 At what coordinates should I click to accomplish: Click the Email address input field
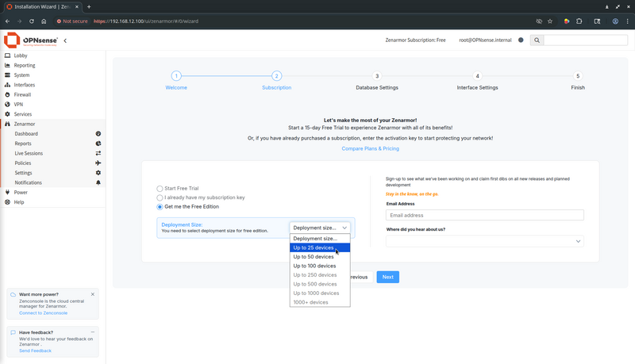point(485,215)
